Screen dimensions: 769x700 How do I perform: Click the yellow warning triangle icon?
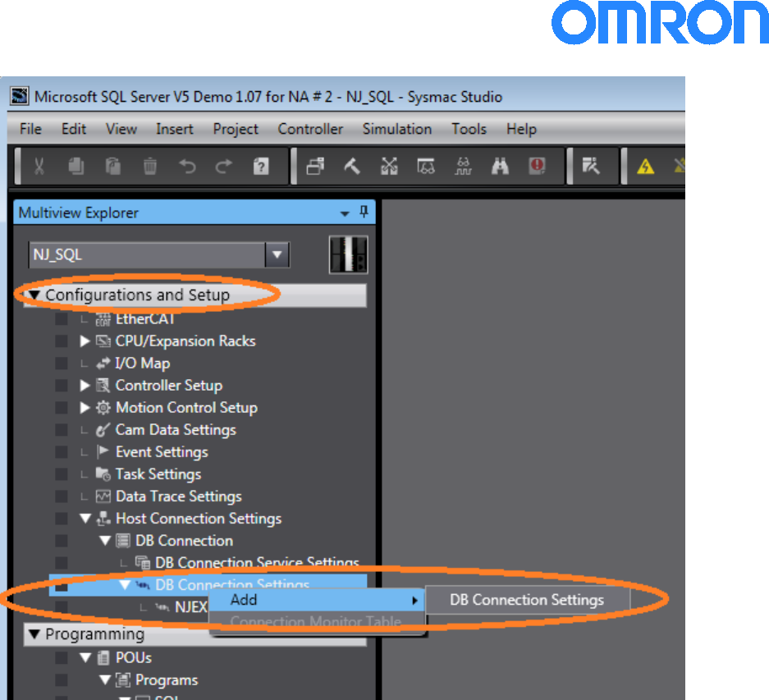point(645,167)
